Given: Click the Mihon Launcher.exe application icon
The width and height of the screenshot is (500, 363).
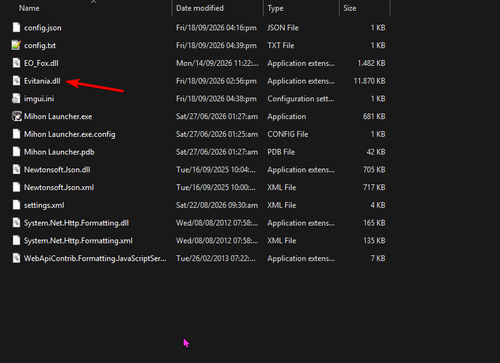Looking at the screenshot, I should 16,116.
